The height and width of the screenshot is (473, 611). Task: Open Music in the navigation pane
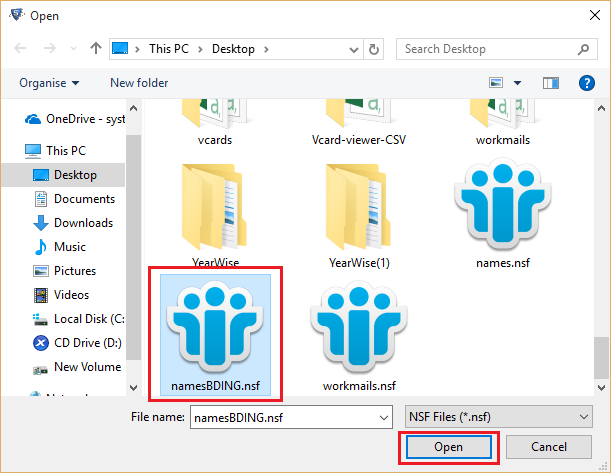59,247
